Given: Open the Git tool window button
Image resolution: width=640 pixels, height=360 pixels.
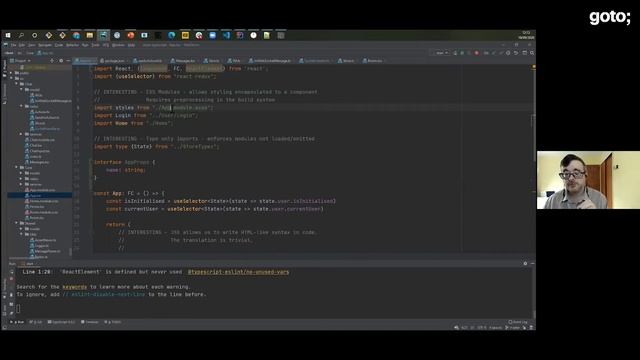Looking at the screenshot, I should tap(37, 322).
